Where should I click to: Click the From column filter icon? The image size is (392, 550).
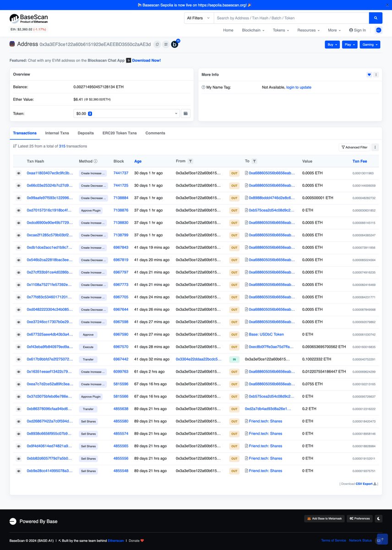click(191, 161)
